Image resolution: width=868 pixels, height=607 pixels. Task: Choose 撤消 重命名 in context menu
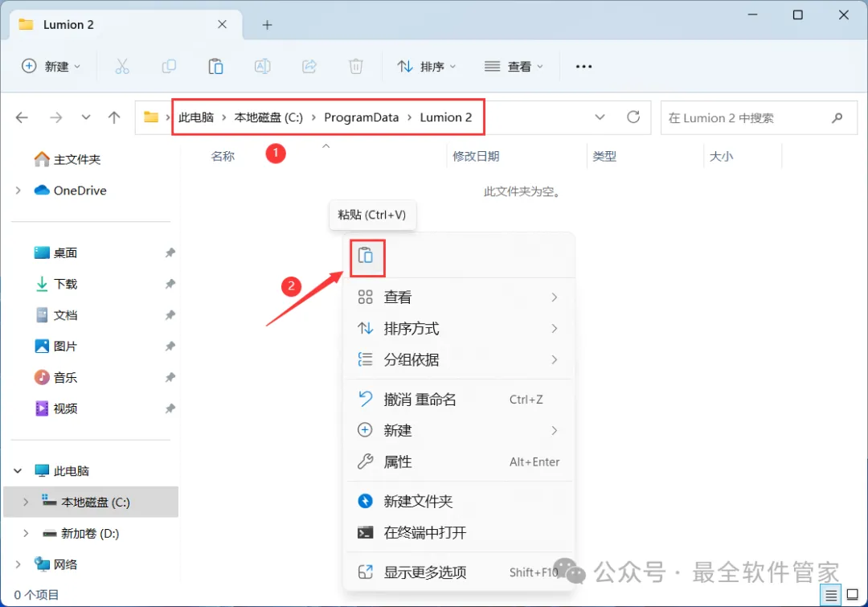[459, 400]
